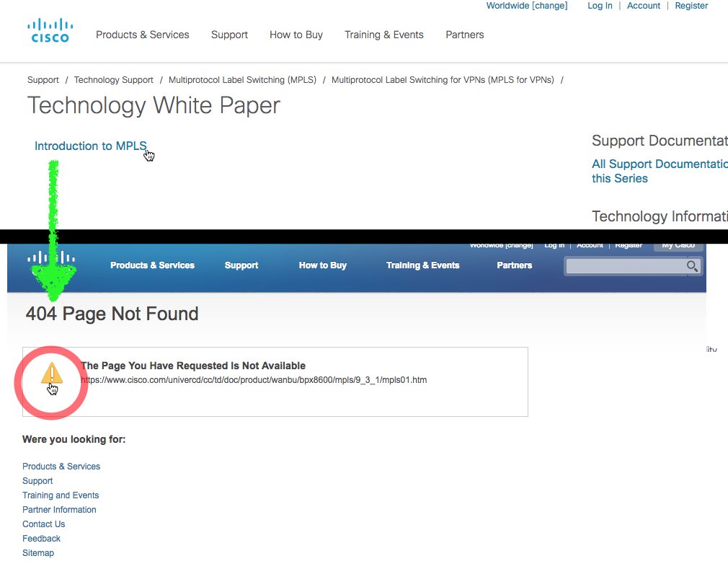Click the Were you looking for heading
This screenshot has width=728, height=587.
click(74, 439)
